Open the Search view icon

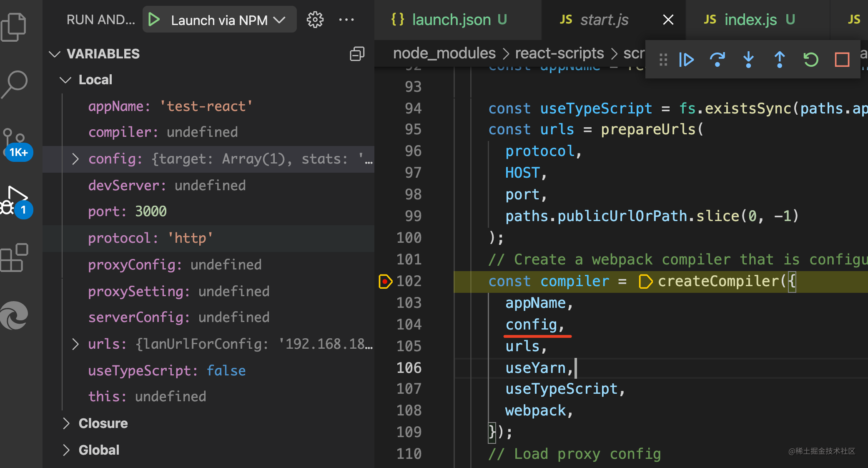point(14,83)
